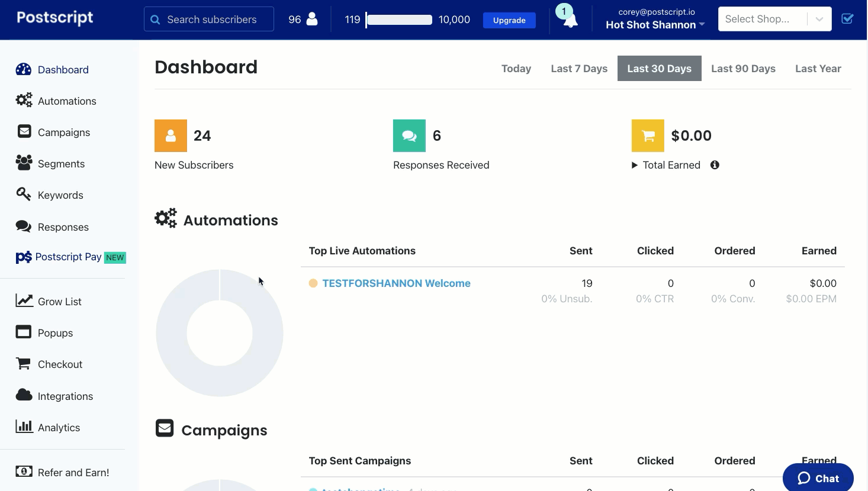Open Refer and Earn! link

pyautogui.click(x=73, y=473)
